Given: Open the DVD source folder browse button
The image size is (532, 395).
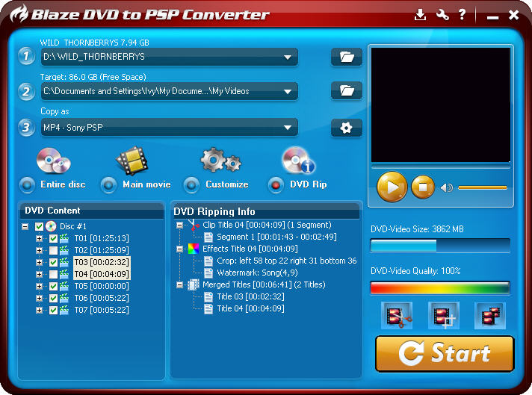Looking at the screenshot, I should click(x=346, y=57).
